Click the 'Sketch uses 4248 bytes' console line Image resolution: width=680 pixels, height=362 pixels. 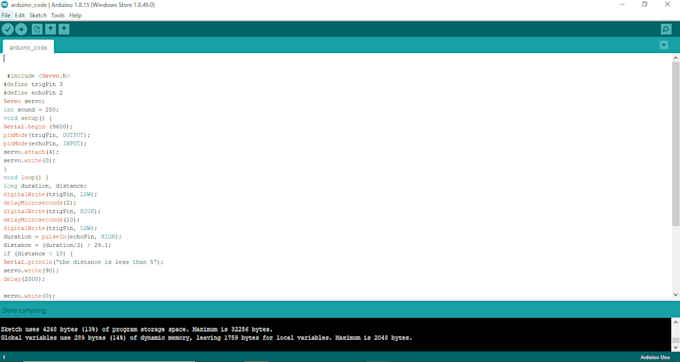point(137,329)
